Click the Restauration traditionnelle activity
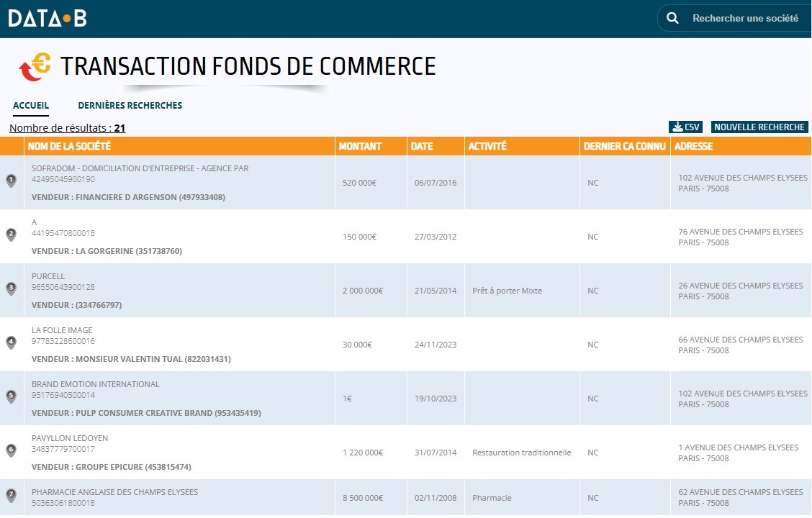This screenshot has width=812, height=518. (521, 453)
